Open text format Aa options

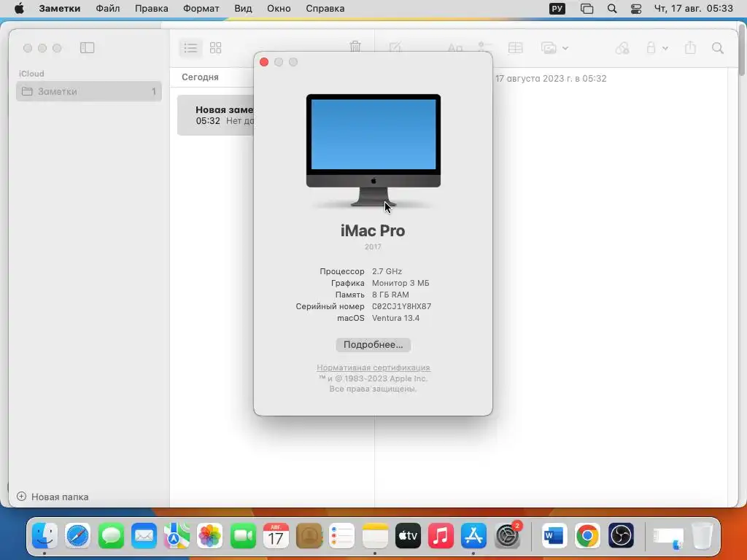tap(455, 47)
